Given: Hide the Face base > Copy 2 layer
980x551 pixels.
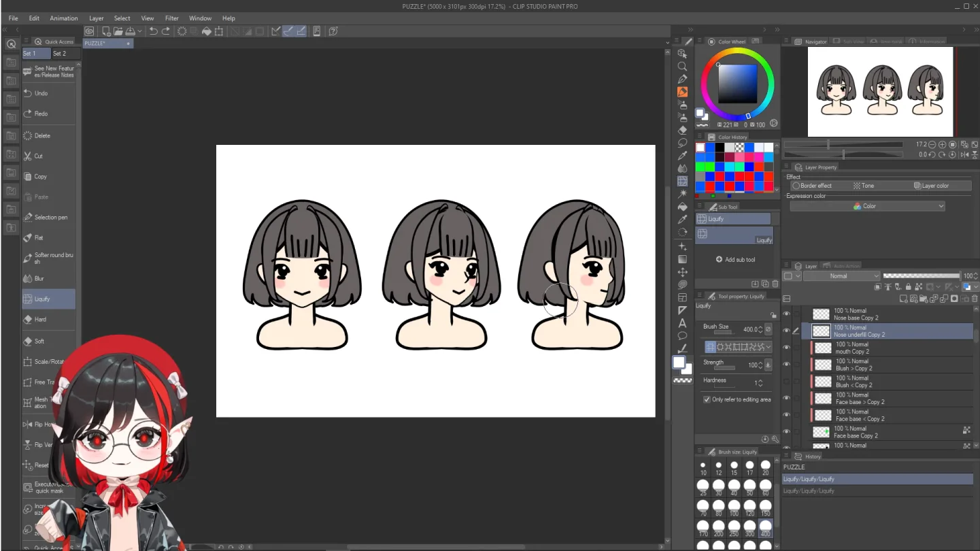Looking at the screenshot, I should 787,398.
